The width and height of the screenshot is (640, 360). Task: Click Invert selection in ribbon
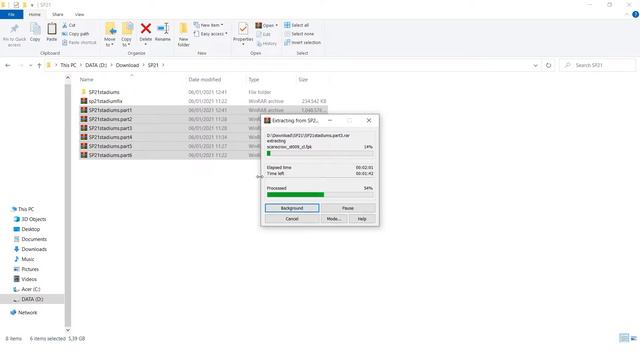[302, 42]
